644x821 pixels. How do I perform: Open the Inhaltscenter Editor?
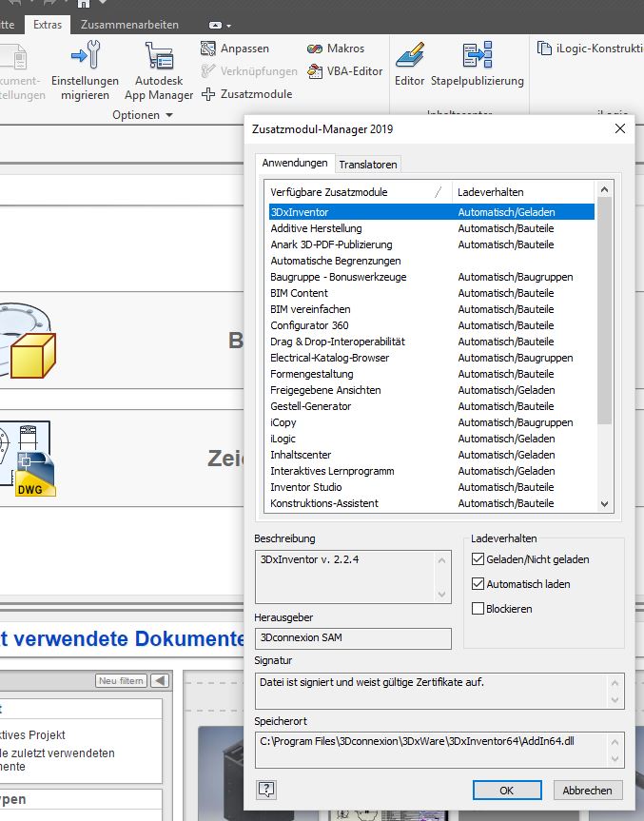point(409,64)
